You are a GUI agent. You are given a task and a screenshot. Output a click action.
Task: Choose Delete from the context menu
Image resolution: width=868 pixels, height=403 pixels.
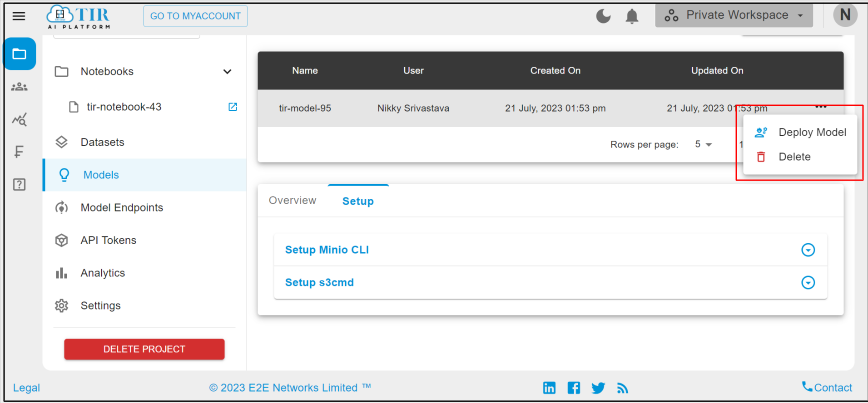click(x=800, y=157)
